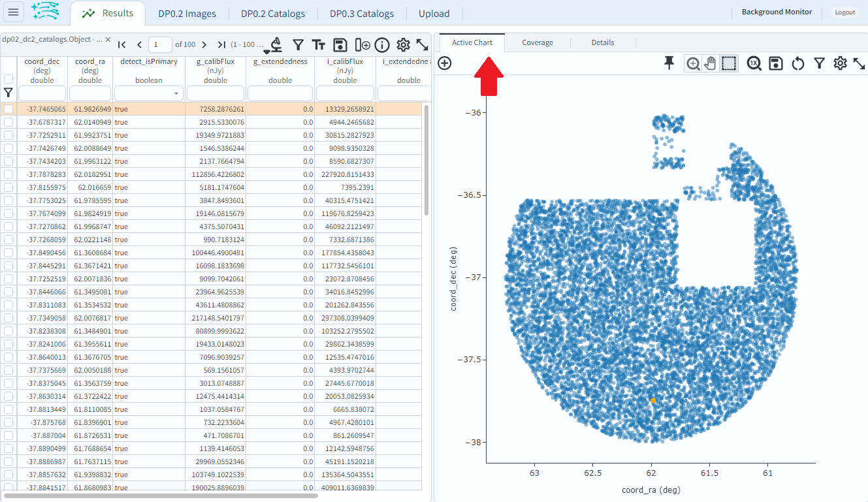Image resolution: width=868 pixels, height=502 pixels.
Task: Open table info dialog icon
Action: point(382,44)
